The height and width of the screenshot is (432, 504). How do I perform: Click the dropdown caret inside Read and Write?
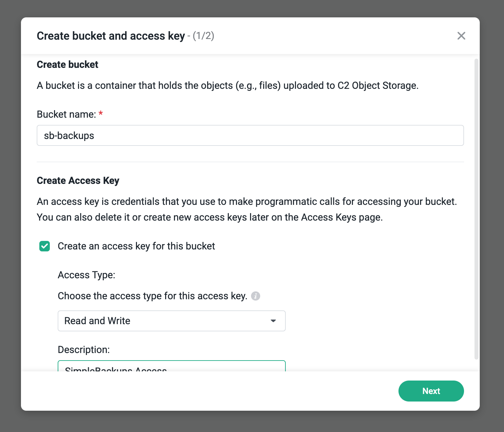pyautogui.click(x=273, y=321)
